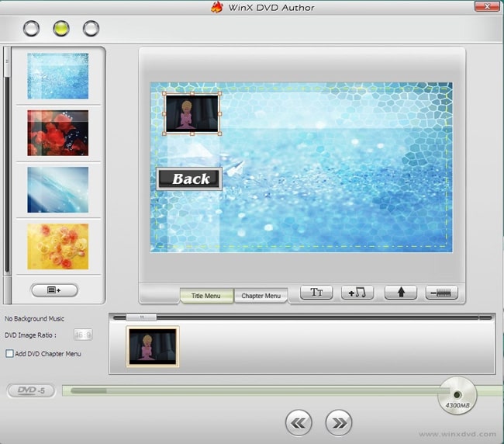Select the red flowers background thumbnail
Screen dimensions: 504x444
click(58, 133)
